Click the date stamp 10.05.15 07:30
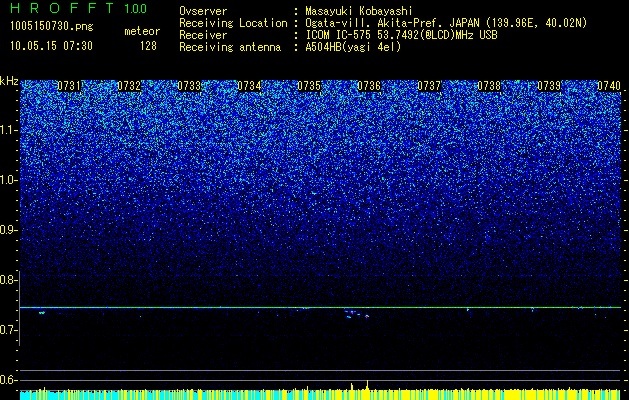Screen dimensions: 629x400 point(51,46)
